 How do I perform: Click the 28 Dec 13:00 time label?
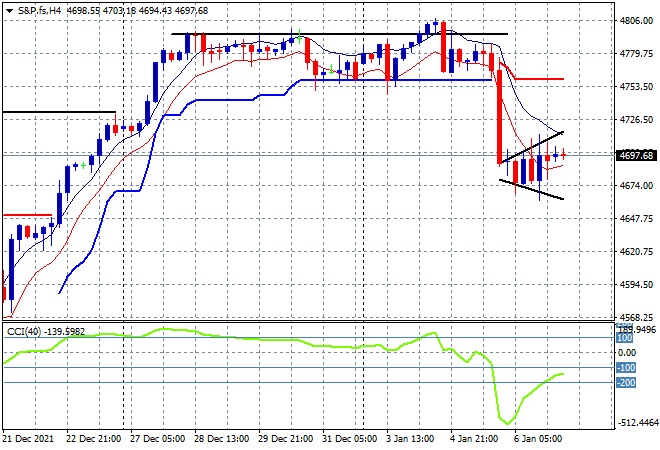coord(221,439)
